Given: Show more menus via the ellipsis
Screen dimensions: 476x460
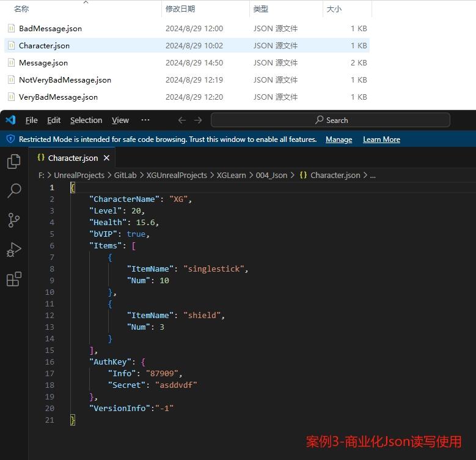Looking at the screenshot, I should [145, 120].
